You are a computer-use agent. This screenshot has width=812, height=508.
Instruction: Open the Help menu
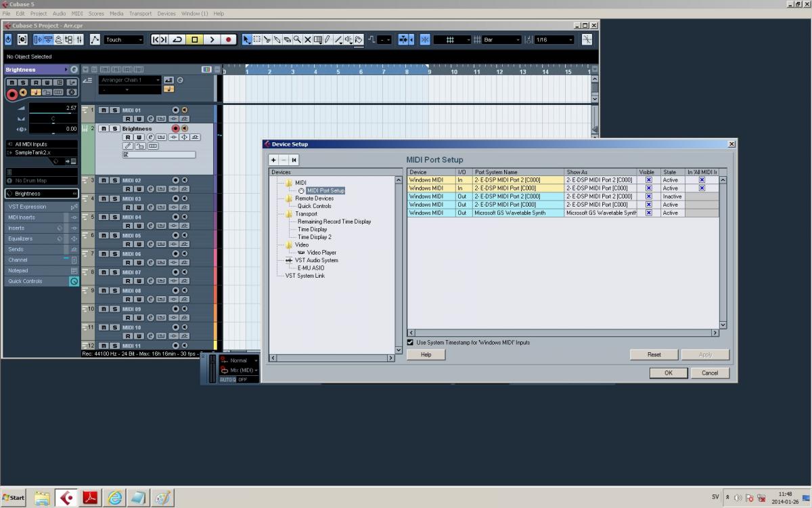click(219, 14)
